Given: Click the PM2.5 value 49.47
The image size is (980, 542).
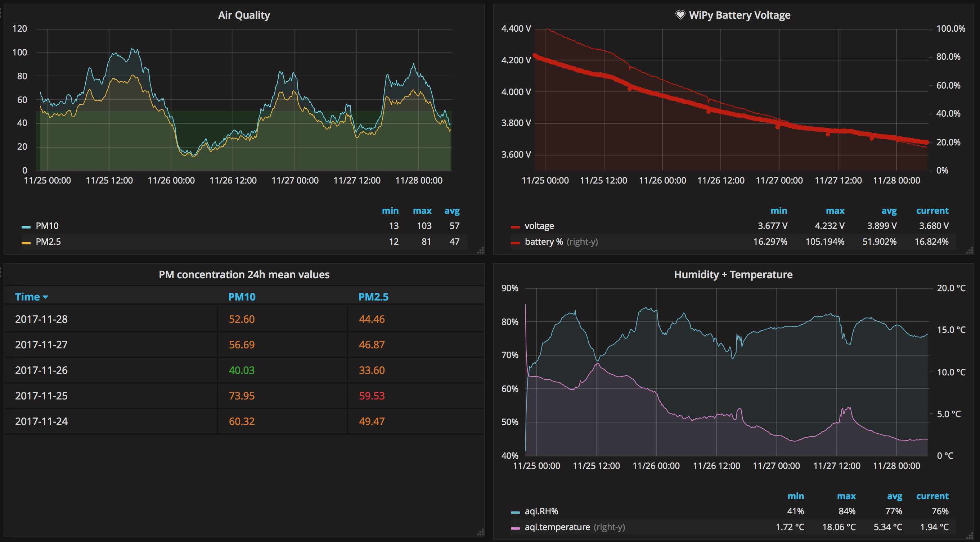Looking at the screenshot, I should point(372,421).
